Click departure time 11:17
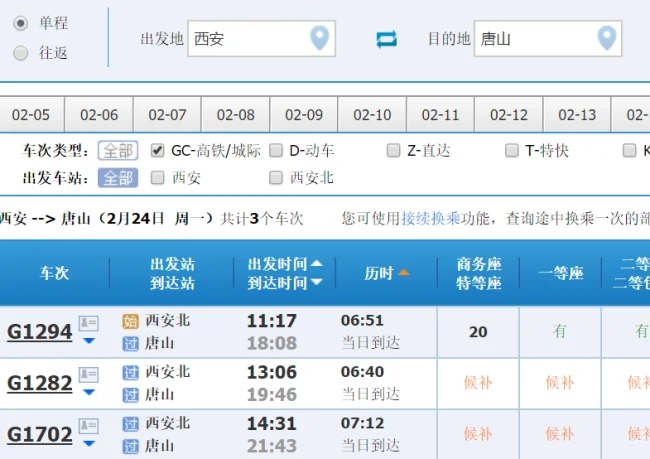Screen dimensions: 650x459 tap(272, 321)
